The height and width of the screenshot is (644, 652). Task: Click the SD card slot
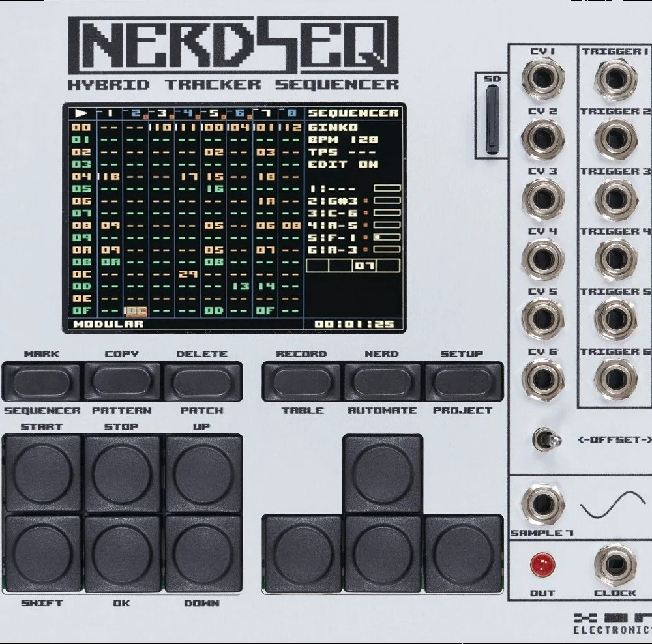click(x=492, y=119)
